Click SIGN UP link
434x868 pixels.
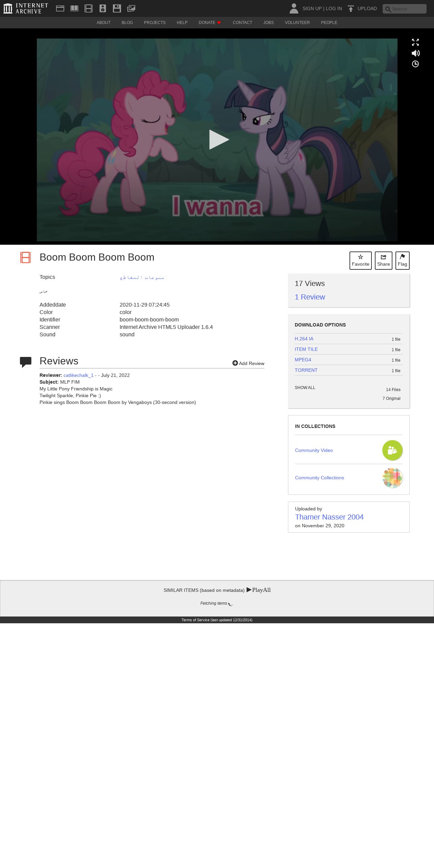point(312,8)
